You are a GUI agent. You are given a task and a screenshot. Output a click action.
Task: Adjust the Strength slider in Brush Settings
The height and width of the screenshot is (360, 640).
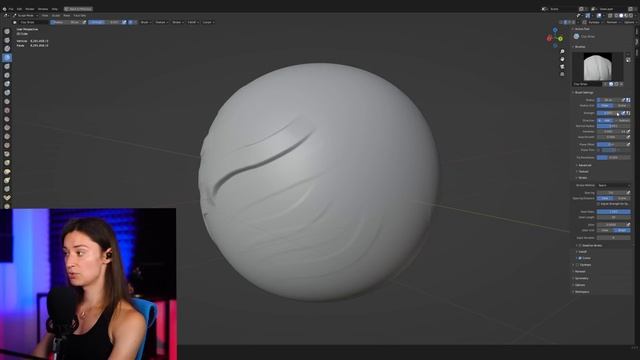coord(608,113)
